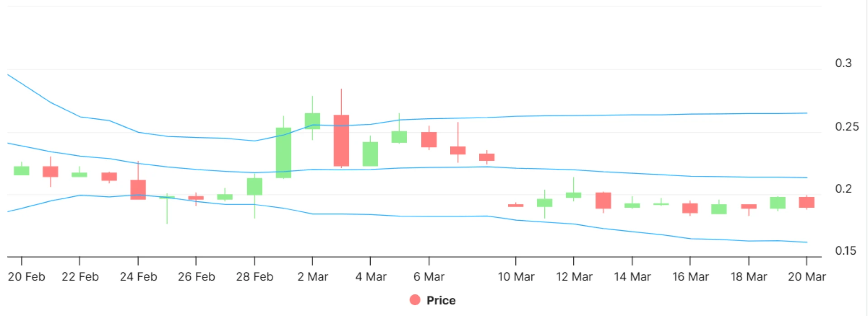Click the green candle at 28 Feb
Image resolution: width=868 pixels, height=316 pixels.
[255, 186]
